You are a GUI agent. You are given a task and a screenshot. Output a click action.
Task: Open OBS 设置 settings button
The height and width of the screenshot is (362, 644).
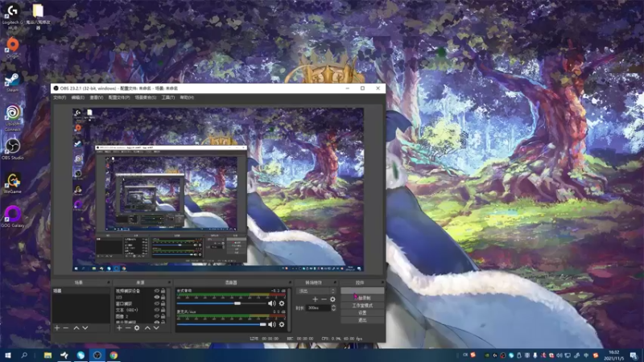pyautogui.click(x=362, y=313)
